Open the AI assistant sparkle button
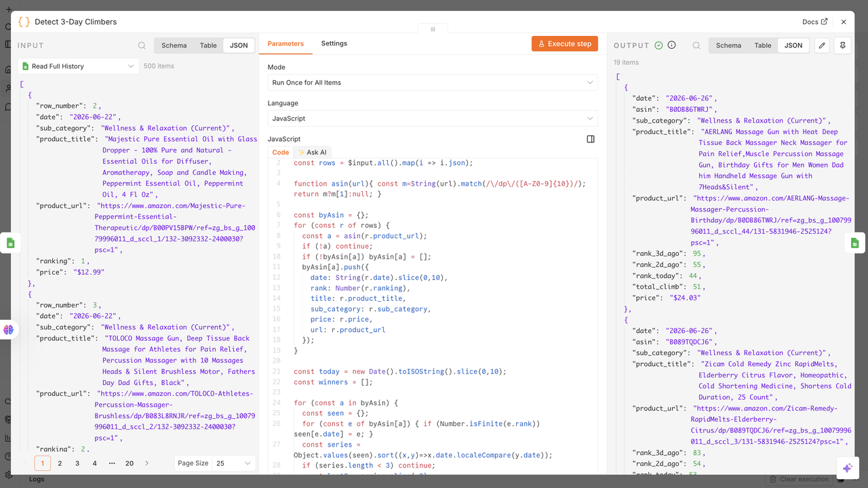Screen dimensions: 868x488 pos(847,468)
